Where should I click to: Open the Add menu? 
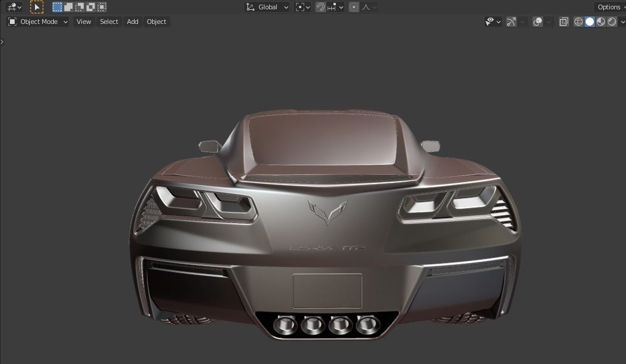133,22
